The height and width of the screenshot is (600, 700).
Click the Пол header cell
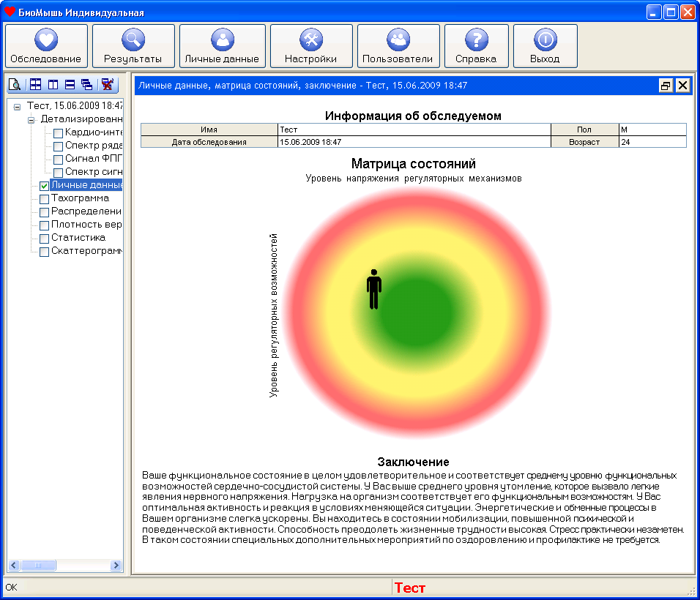585,130
